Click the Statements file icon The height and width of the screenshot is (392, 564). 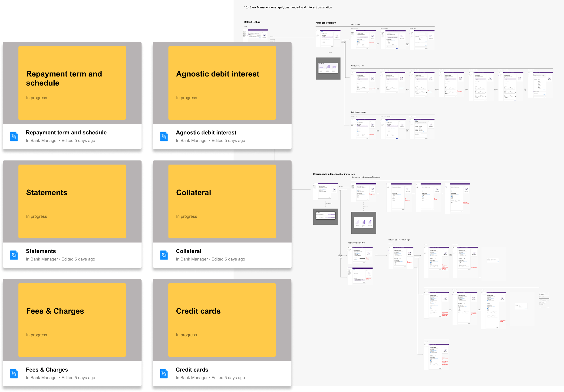pos(14,255)
